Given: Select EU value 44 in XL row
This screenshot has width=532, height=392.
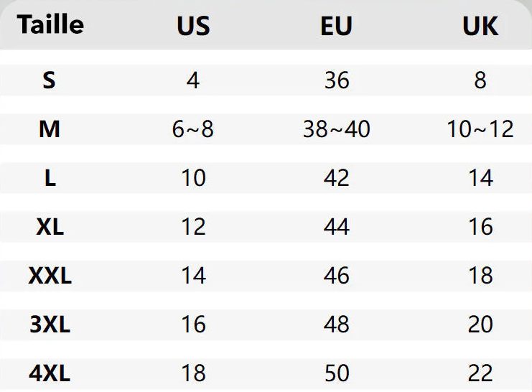Looking at the screenshot, I should [x=336, y=227].
